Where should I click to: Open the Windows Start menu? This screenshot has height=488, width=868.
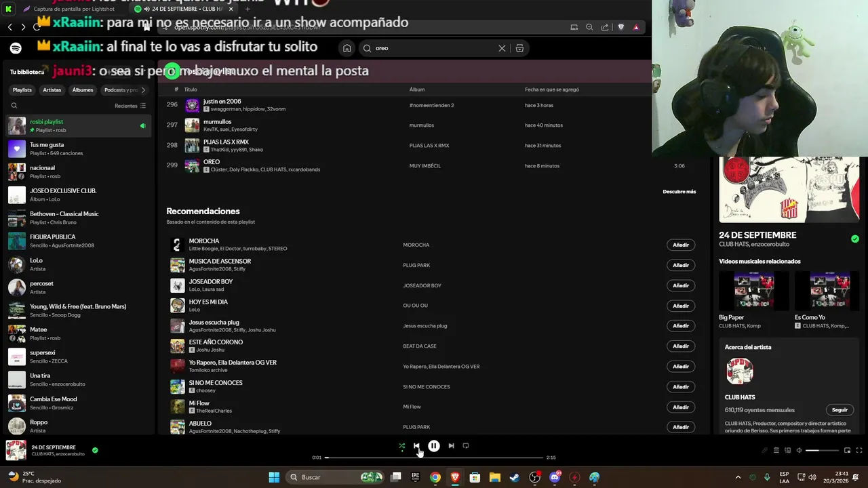pyautogui.click(x=274, y=477)
